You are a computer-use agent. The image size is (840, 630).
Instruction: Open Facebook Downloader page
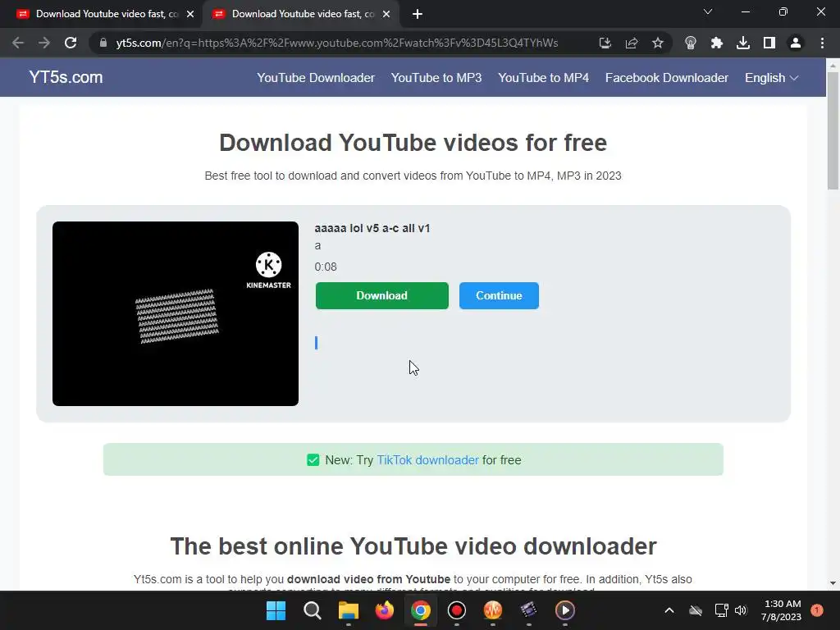(666, 78)
